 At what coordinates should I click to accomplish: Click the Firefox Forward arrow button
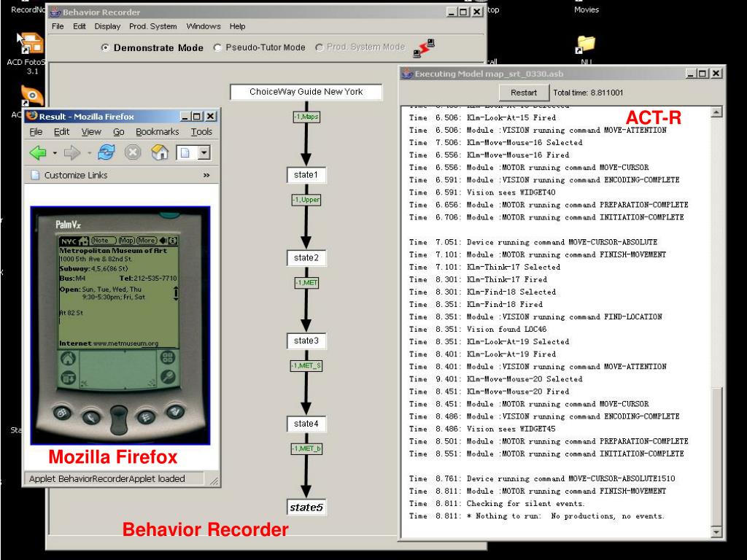[71, 153]
